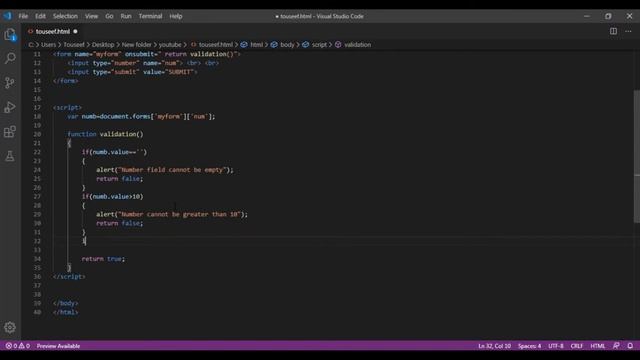640x360 pixels.
Task: Click the touseef.html breadcrumb segment
Action: pos(212,45)
